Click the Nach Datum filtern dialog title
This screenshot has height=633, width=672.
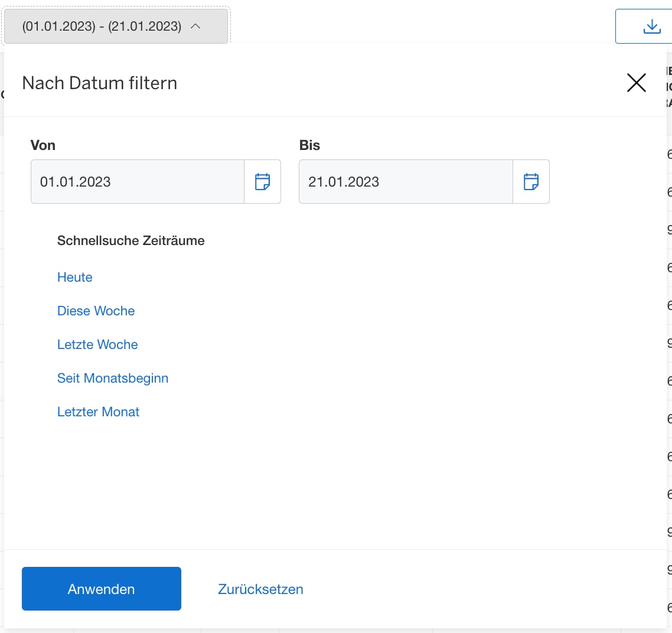[x=99, y=83]
